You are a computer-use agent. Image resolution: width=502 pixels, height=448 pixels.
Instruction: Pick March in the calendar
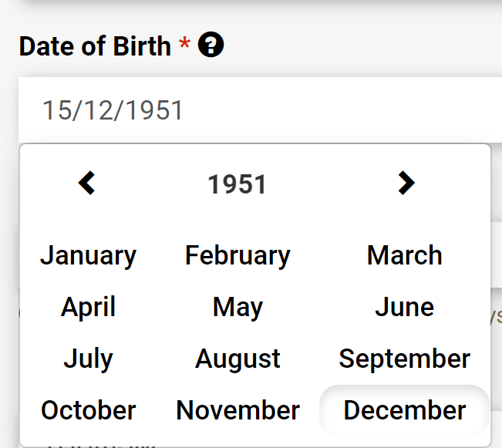[405, 255]
